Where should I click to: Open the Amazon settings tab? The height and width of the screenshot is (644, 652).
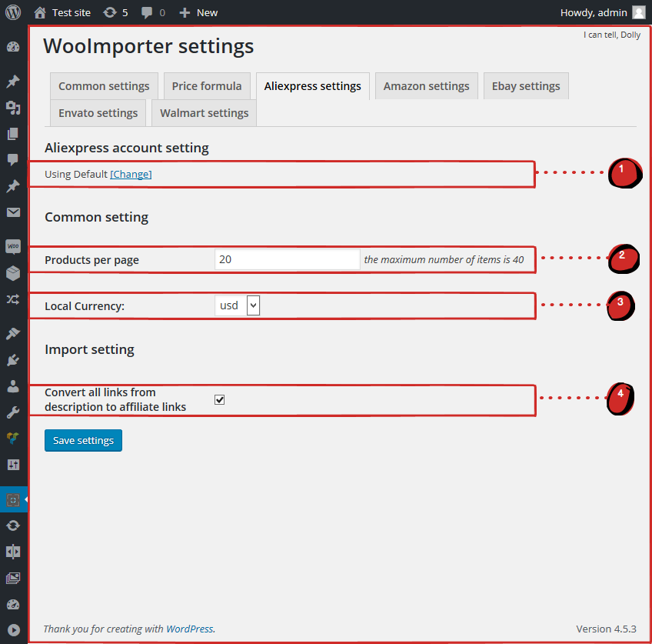coord(426,86)
